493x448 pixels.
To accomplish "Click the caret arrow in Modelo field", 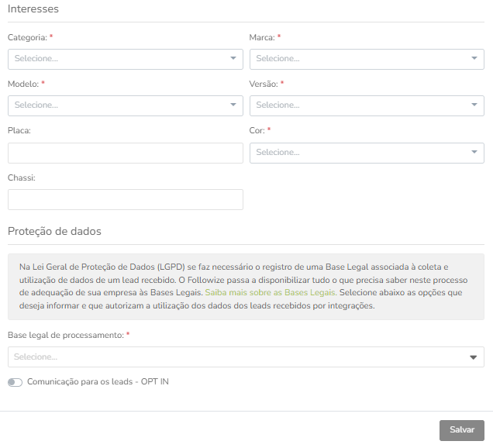I will pos(233,105).
